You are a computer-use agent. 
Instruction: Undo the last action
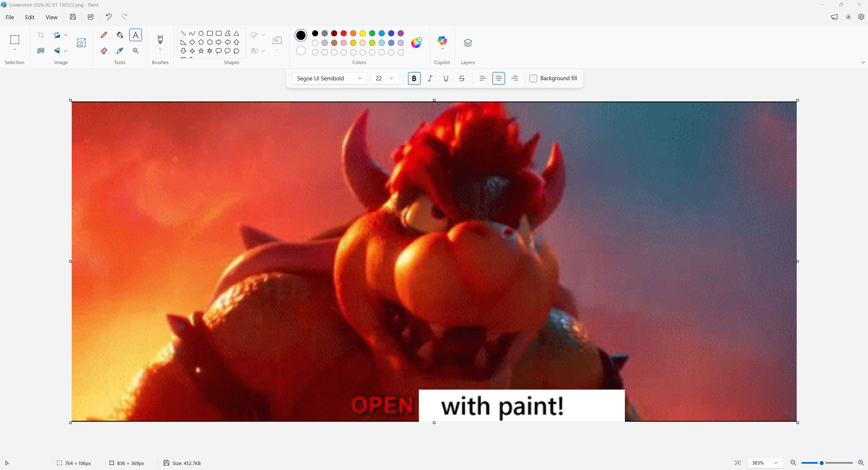tap(108, 17)
